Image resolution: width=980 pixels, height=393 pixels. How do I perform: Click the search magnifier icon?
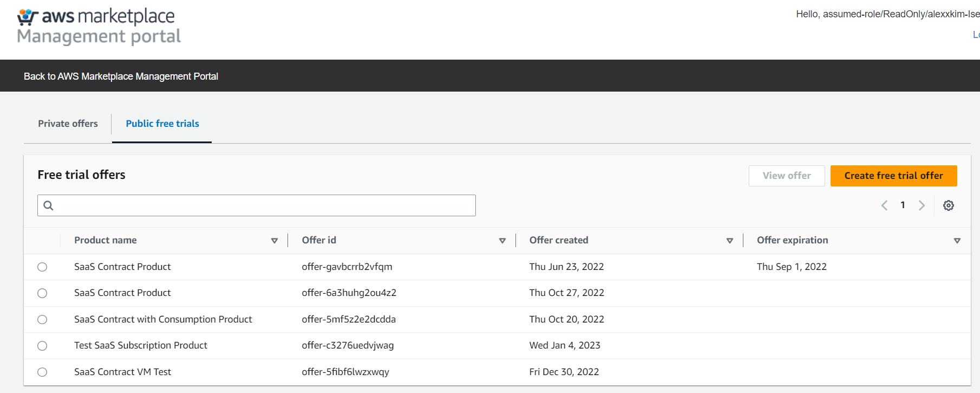[x=48, y=205]
